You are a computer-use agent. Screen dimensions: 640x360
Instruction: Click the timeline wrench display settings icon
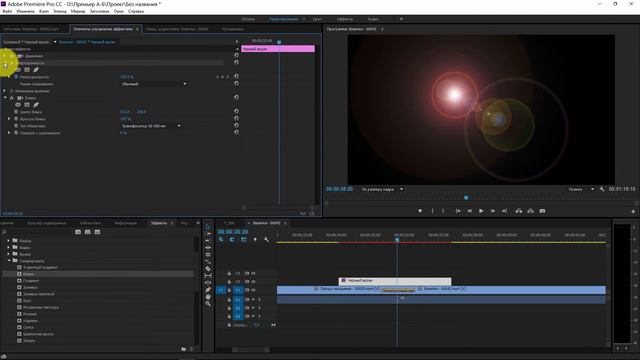[267, 240]
